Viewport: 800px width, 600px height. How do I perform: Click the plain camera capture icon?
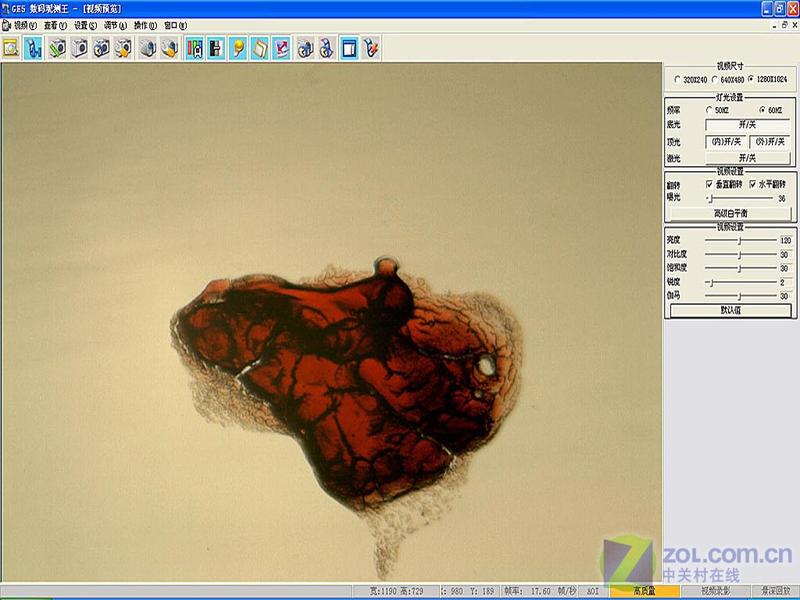coord(79,48)
